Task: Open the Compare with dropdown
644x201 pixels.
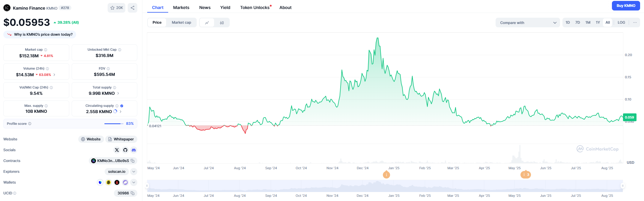Action: (528, 22)
